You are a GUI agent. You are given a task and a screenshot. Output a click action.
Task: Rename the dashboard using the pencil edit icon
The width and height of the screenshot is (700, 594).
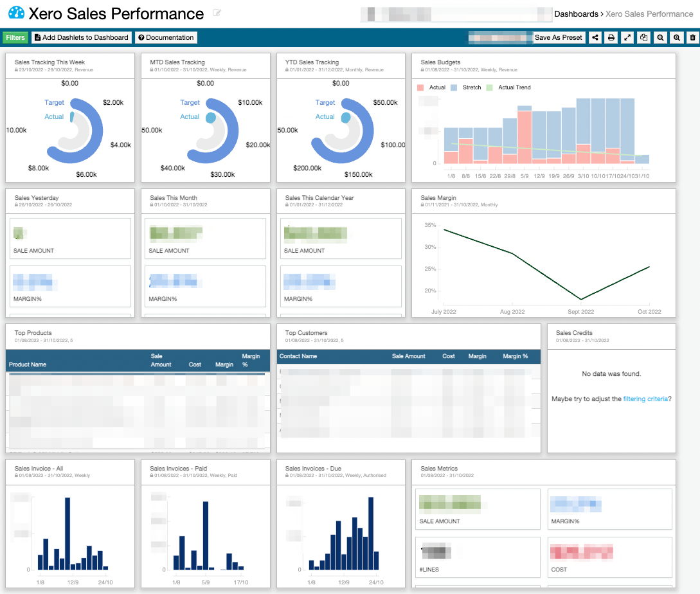point(217,13)
